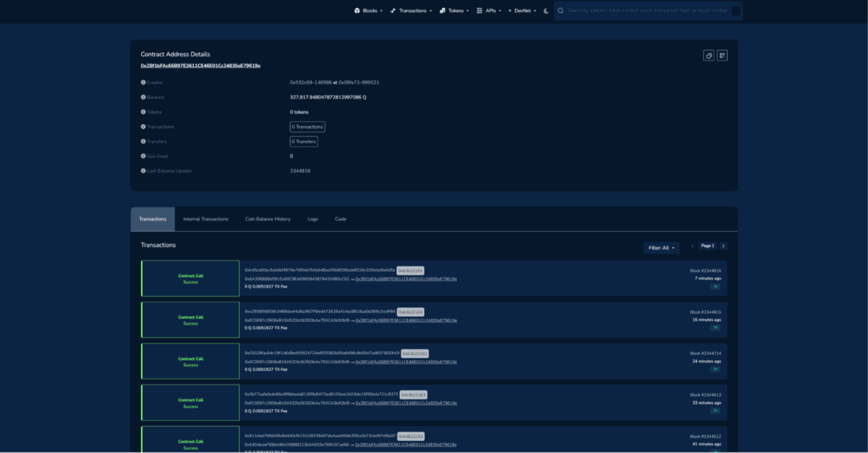Click the info icon next to Creator
868x453 pixels.
143,83
